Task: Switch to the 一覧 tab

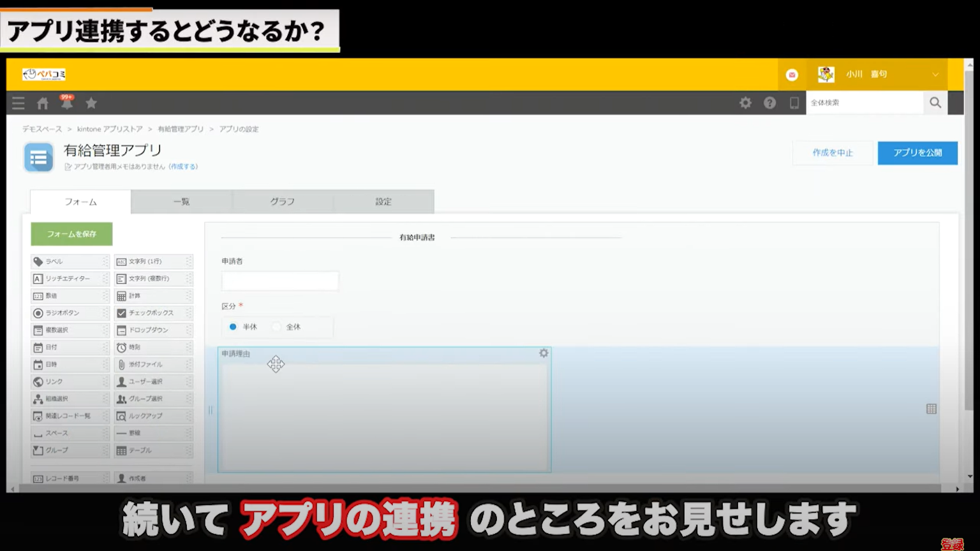Action: [x=181, y=201]
